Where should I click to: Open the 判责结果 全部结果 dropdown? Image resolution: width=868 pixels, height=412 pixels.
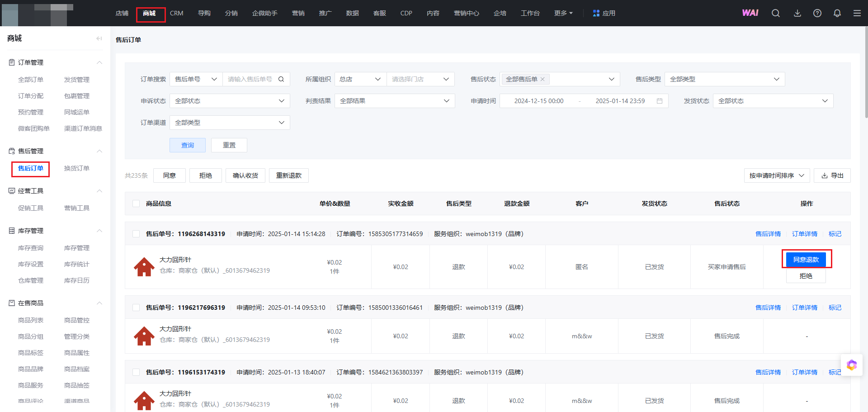pyautogui.click(x=395, y=101)
